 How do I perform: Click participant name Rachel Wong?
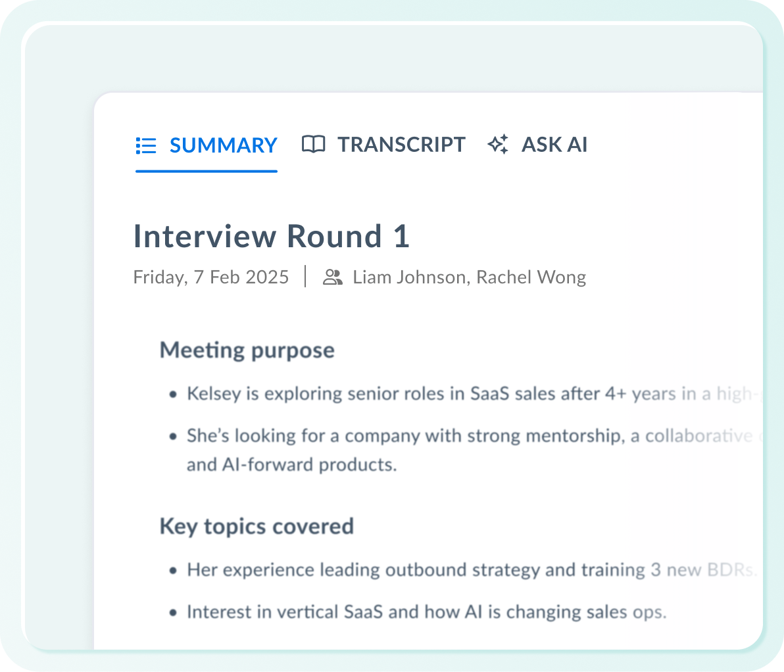coord(531,277)
